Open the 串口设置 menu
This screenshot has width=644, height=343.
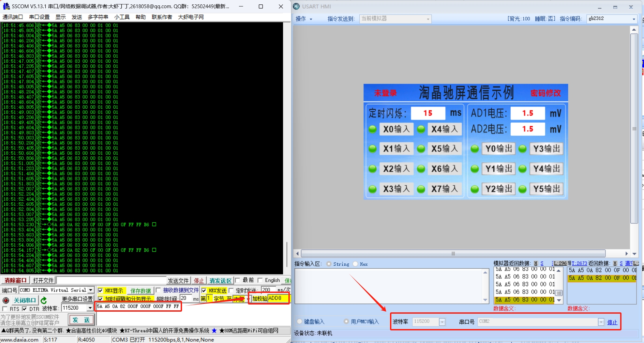tap(39, 17)
